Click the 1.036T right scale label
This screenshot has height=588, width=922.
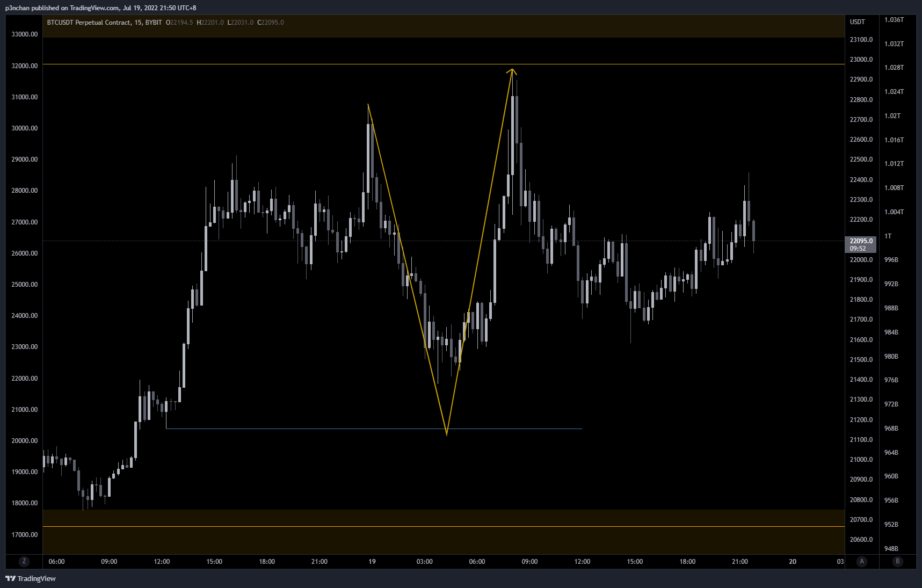click(894, 20)
